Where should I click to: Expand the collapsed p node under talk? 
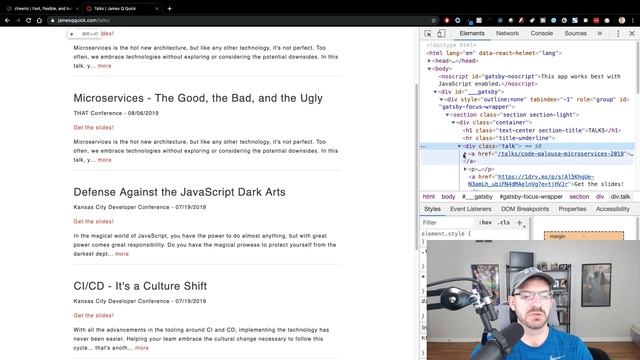pos(465,169)
